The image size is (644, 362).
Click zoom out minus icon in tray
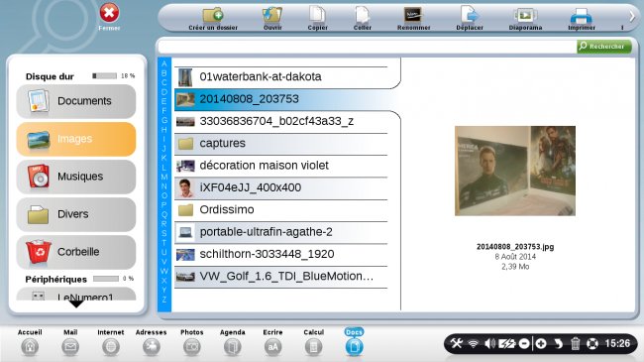[x=524, y=343]
